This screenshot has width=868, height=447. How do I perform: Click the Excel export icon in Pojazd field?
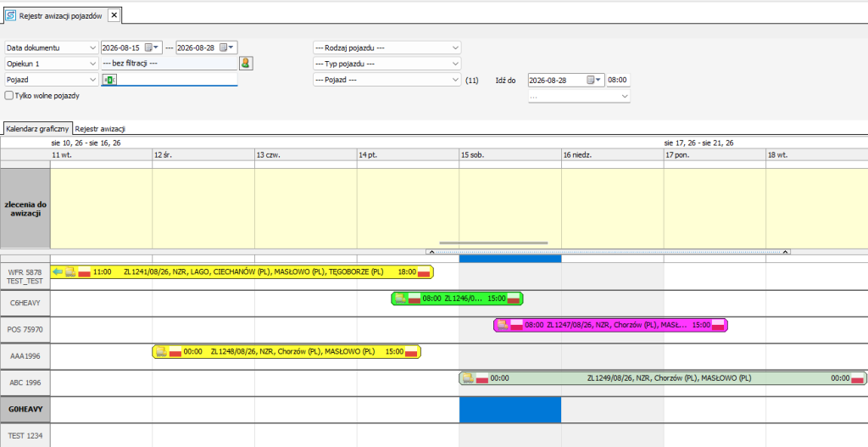110,80
